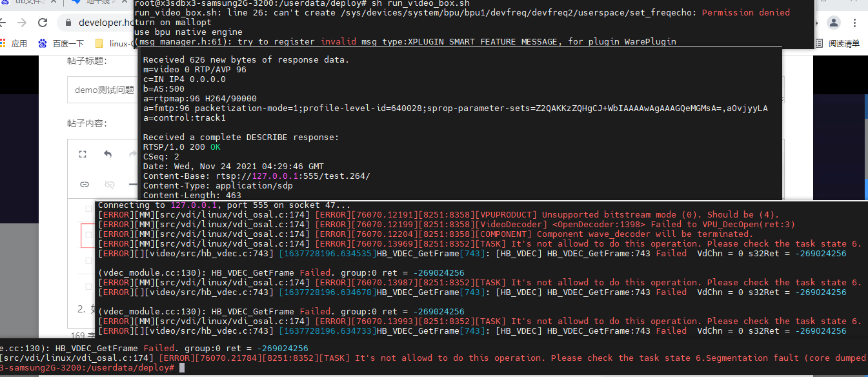Switch to the second browser tab
868x377 pixels.
click(x=97, y=3)
